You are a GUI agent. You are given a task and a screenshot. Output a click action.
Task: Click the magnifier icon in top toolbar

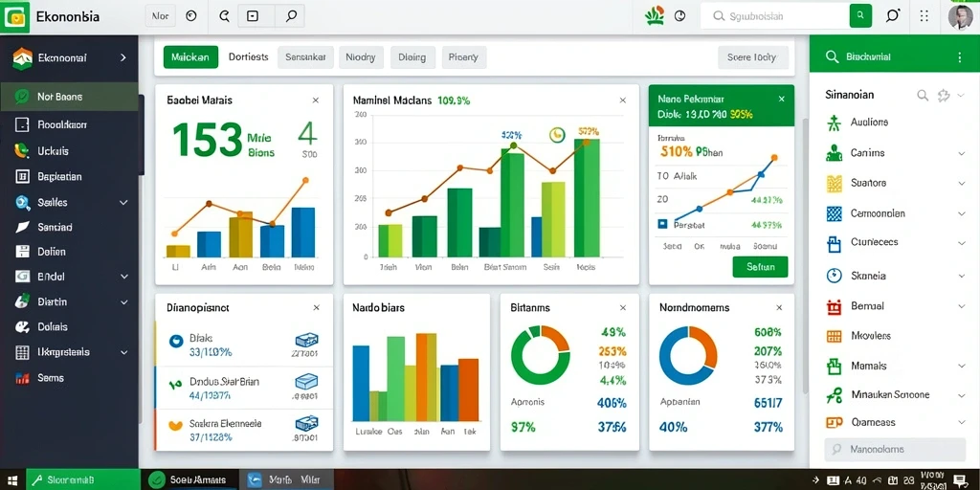coord(291,17)
